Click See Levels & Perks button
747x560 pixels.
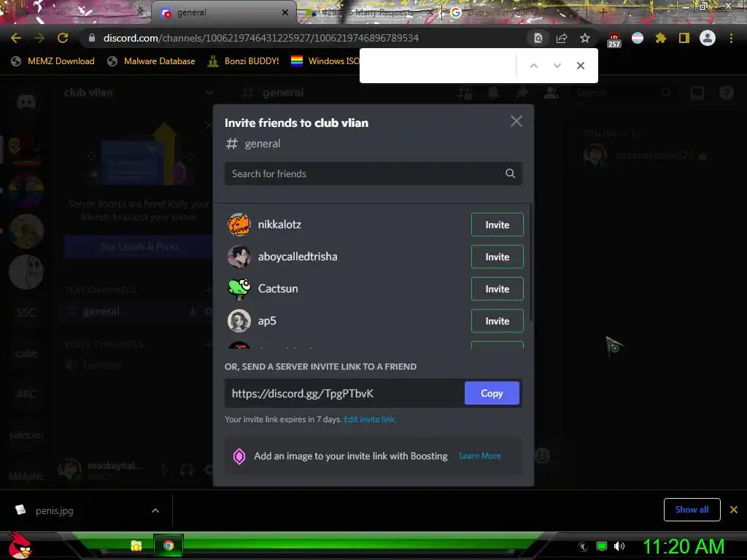coord(139,246)
